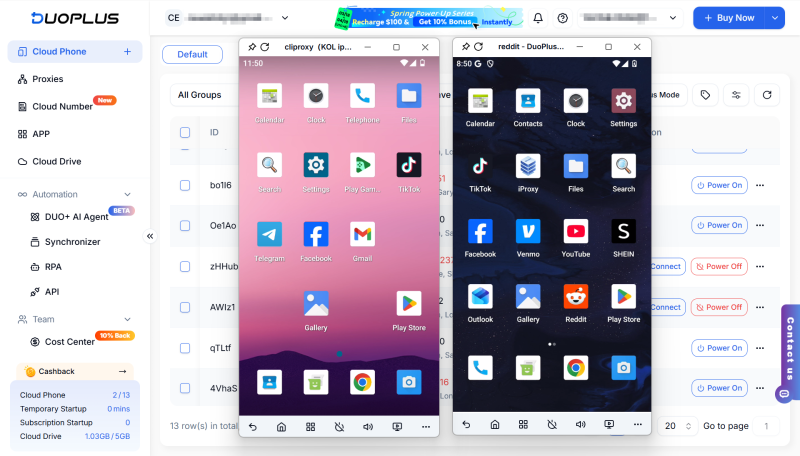Click Power Off for the zHHub row

(719, 266)
